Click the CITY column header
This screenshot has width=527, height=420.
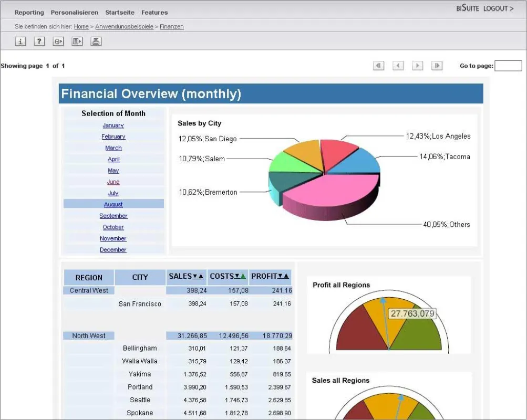click(140, 277)
